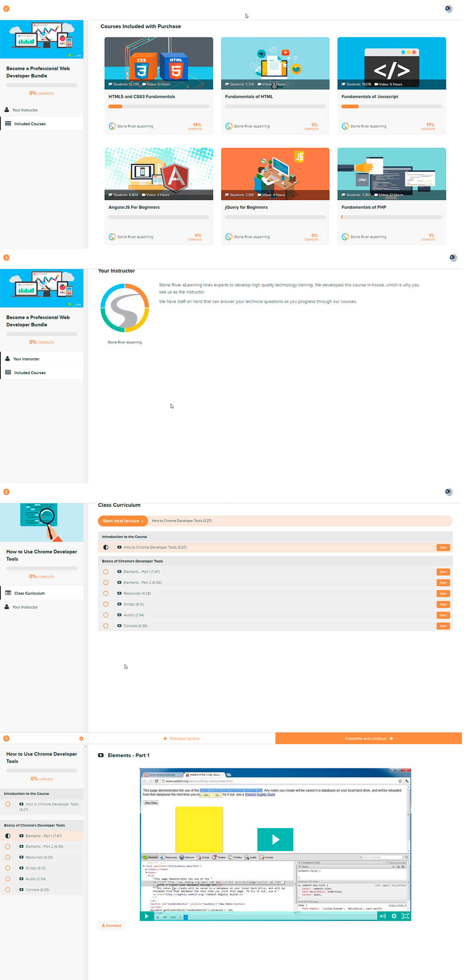Click the Download icon below the video
The image size is (467, 980).
[104, 925]
